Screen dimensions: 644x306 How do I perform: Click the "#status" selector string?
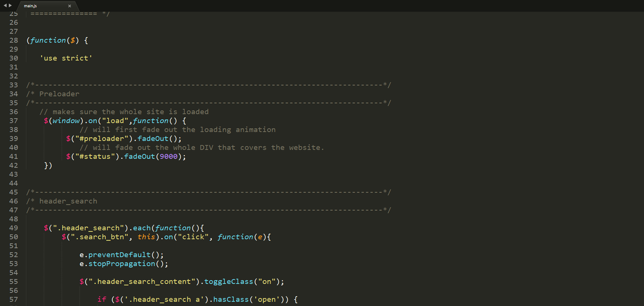click(95, 157)
